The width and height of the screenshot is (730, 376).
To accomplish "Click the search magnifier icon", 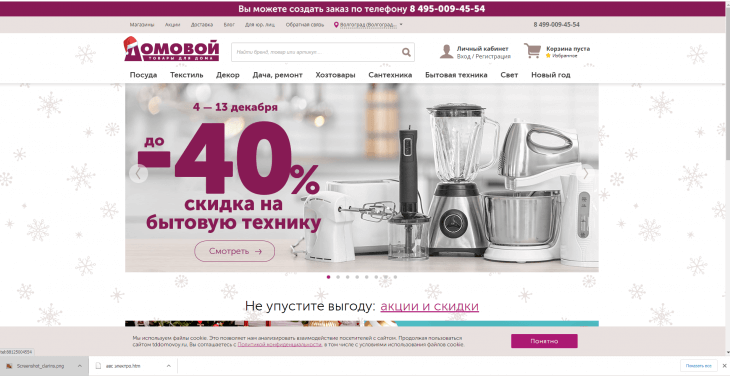I will tap(406, 52).
